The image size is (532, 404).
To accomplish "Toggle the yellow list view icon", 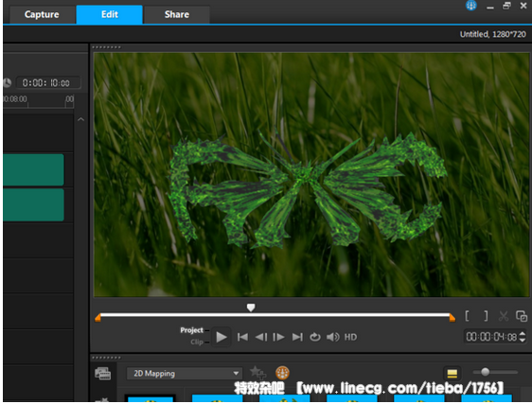I will [x=452, y=374].
